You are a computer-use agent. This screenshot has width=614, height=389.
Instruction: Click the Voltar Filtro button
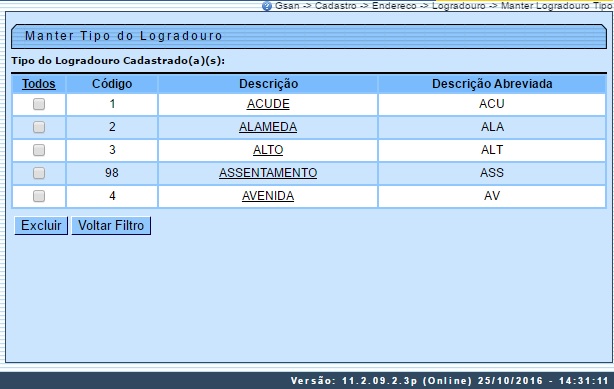click(111, 226)
